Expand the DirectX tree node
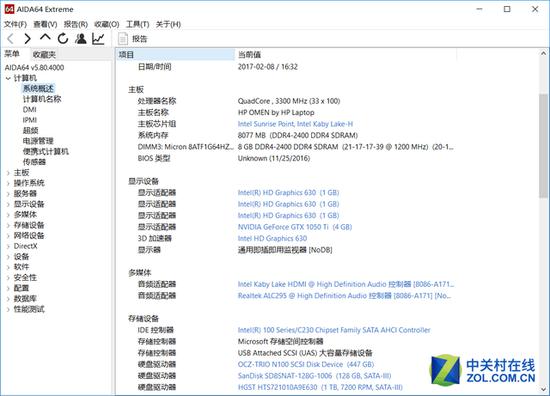 pos(8,246)
